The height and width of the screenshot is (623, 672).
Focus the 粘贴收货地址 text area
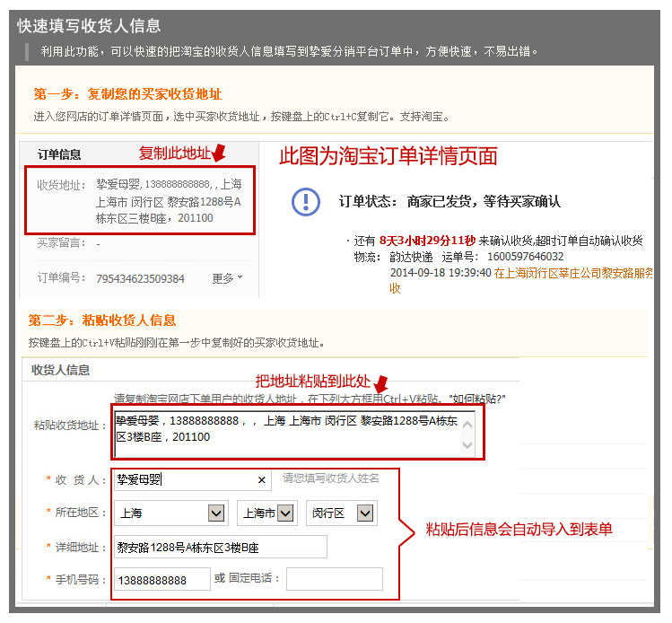(287, 431)
